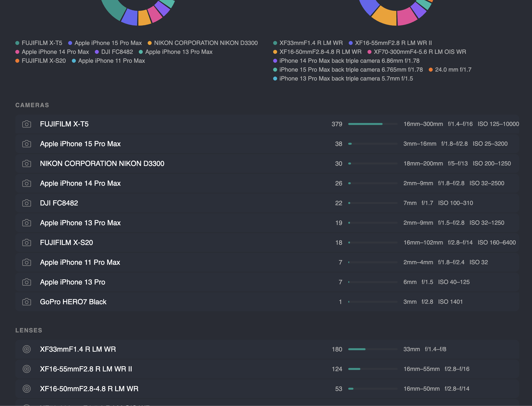The image size is (532, 406).
Task: Click camera icon next to DJI FC8482
Action: 27,203
